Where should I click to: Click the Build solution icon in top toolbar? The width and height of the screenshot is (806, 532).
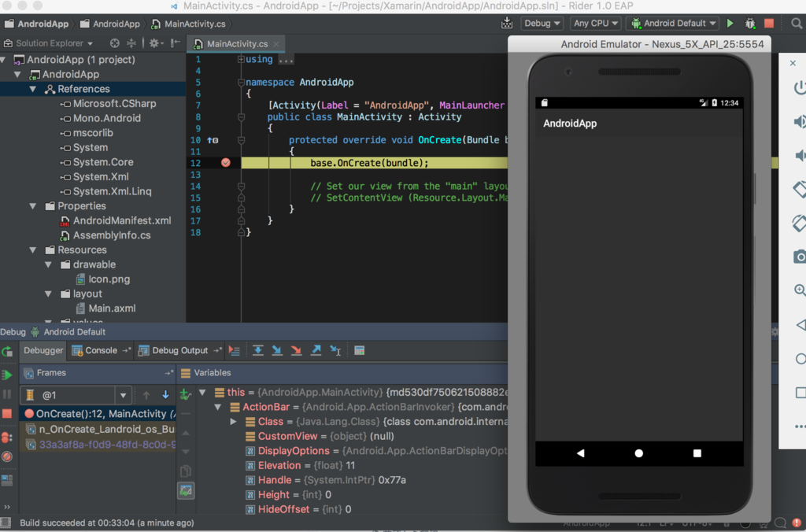point(507,23)
